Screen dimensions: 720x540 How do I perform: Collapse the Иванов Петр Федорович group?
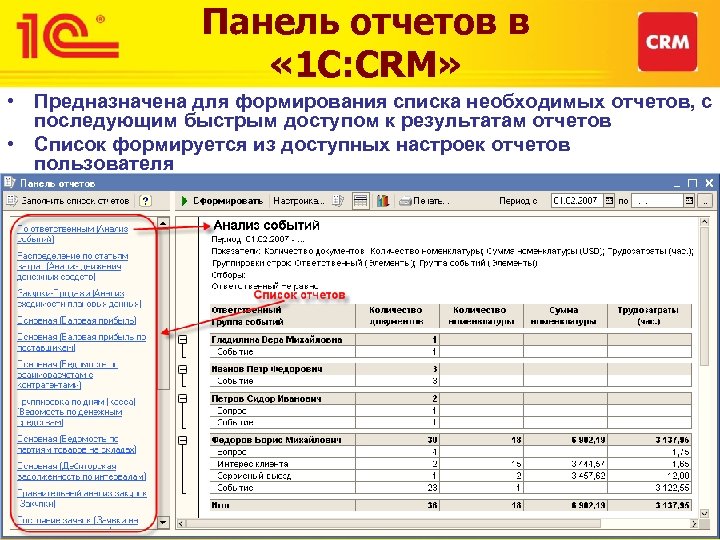(183, 369)
